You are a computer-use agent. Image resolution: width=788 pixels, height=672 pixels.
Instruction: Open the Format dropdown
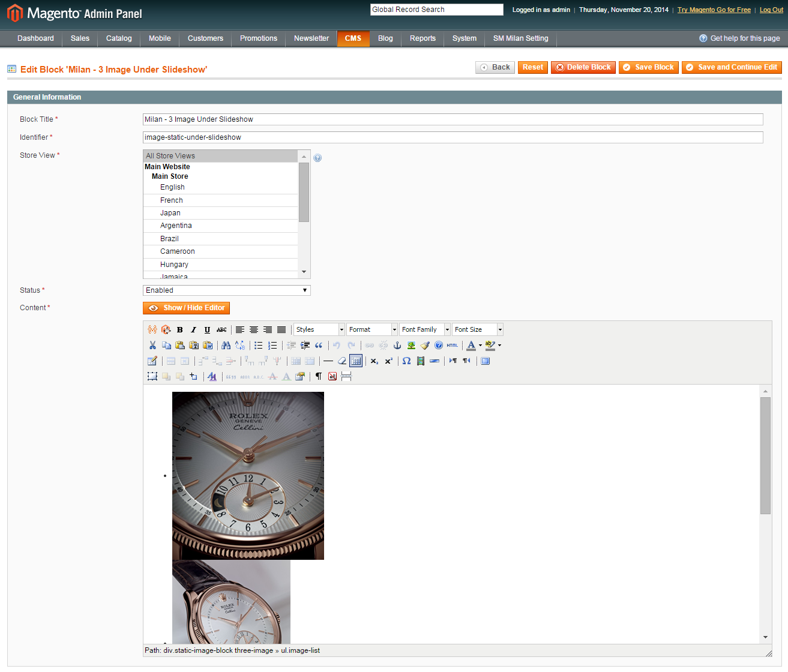point(372,329)
